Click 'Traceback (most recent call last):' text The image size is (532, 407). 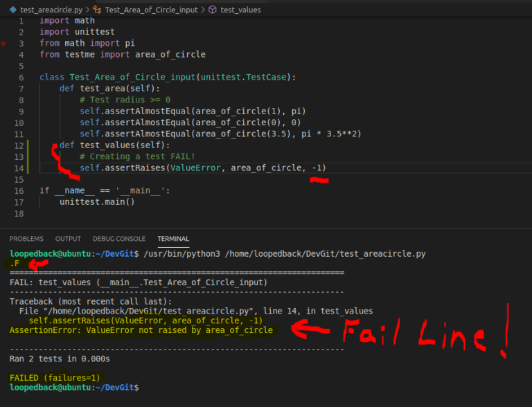click(91, 302)
